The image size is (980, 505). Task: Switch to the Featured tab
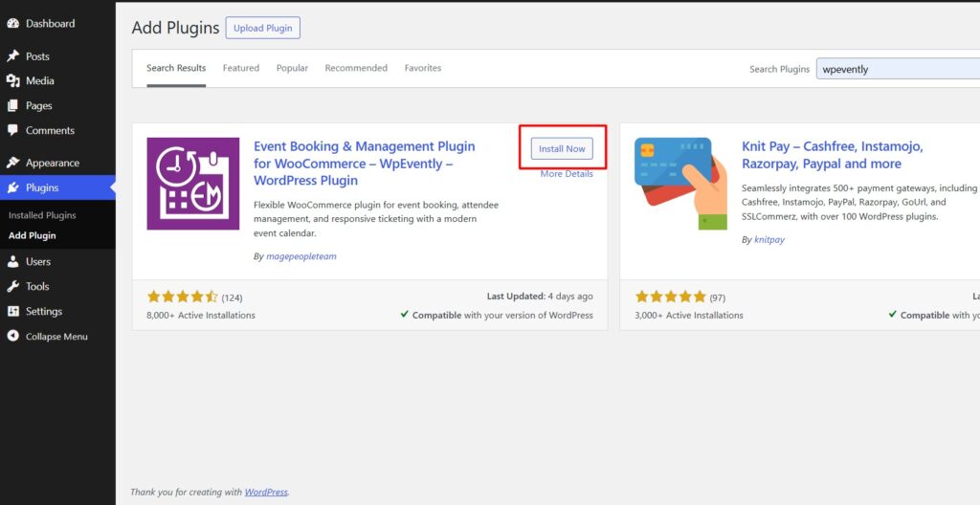[240, 68]
